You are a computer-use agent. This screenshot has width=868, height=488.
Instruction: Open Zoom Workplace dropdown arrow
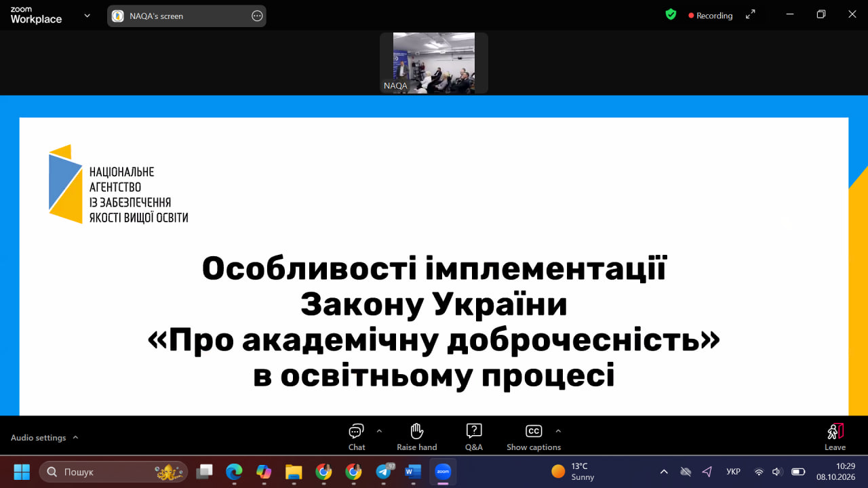pos(87,16)
